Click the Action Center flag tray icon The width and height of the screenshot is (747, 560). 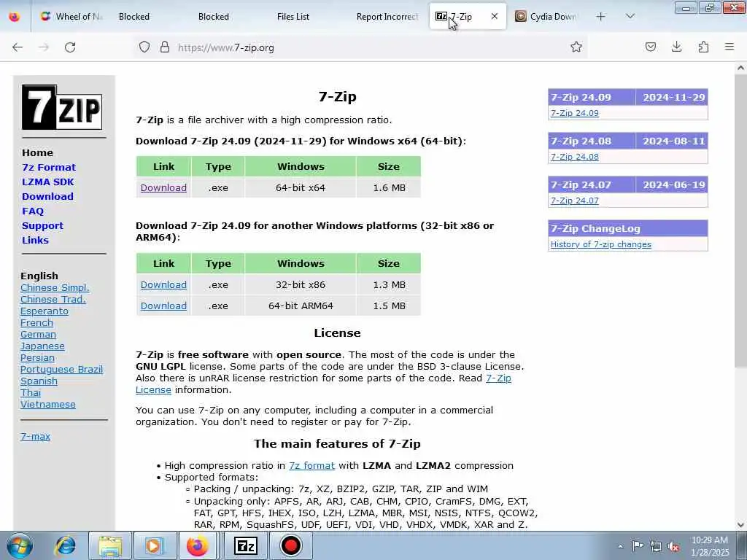[638, 545]
